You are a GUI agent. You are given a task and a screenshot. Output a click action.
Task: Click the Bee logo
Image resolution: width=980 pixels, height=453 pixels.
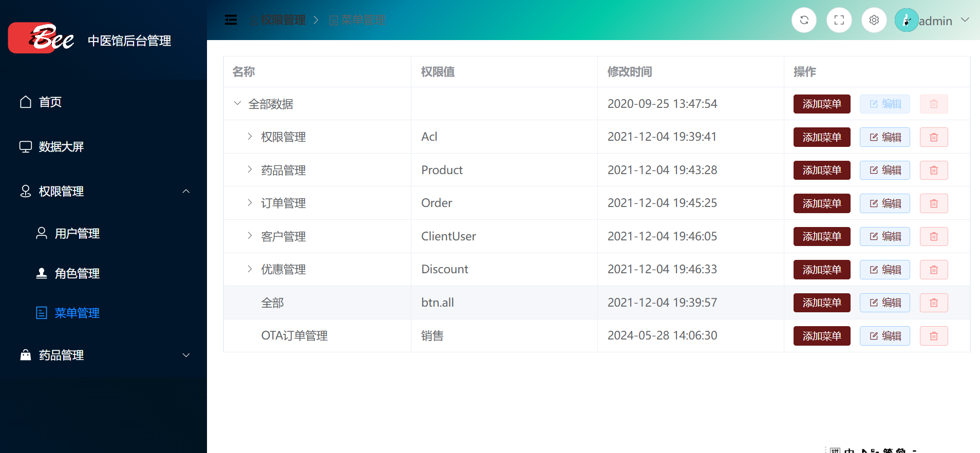point(41,38)
